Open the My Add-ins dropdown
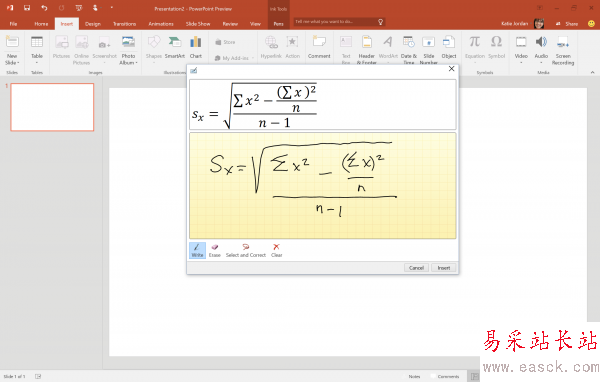 click(x=234, y=58)
